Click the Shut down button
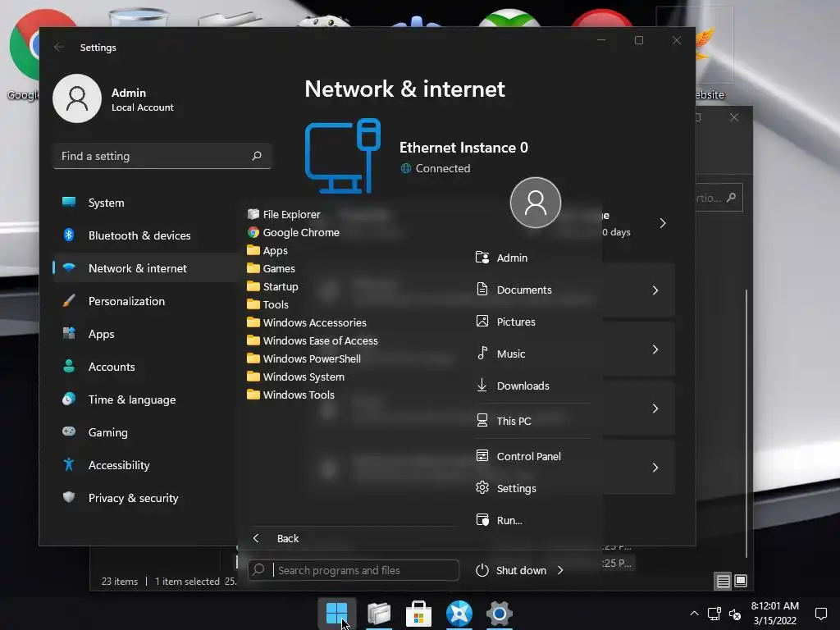840x630 pixels. (x=511, y=570)
